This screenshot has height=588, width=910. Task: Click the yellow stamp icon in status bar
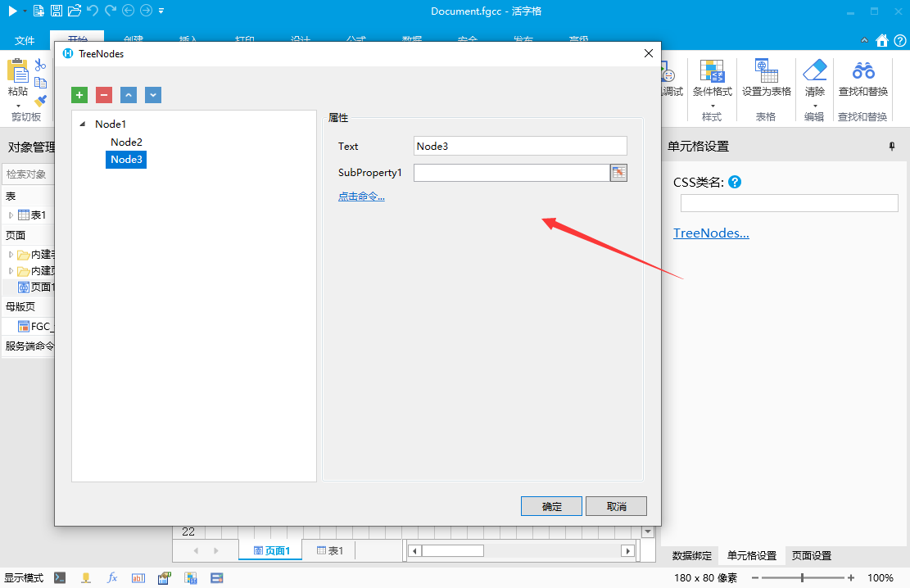click(86, 577)
